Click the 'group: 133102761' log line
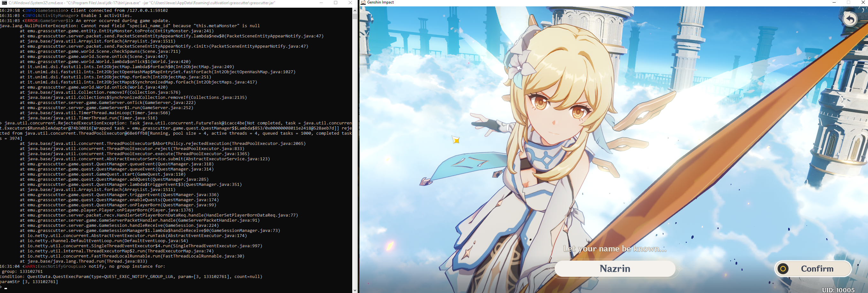Screen dimensions: 868x293 click(22, 271)
